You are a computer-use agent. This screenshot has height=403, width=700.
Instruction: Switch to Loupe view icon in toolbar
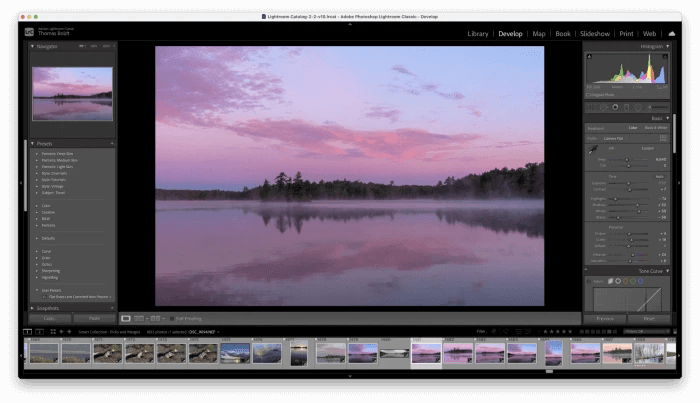(126, 319)
